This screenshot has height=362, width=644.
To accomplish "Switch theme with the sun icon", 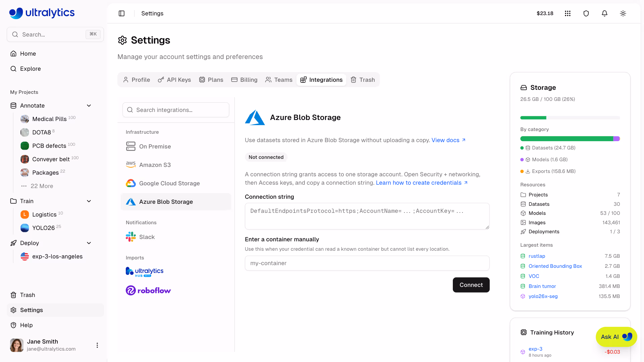I will point(623,13).
